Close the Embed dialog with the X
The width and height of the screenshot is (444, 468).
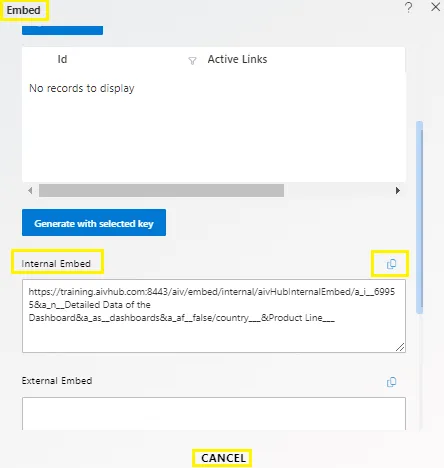coord(435,7)
